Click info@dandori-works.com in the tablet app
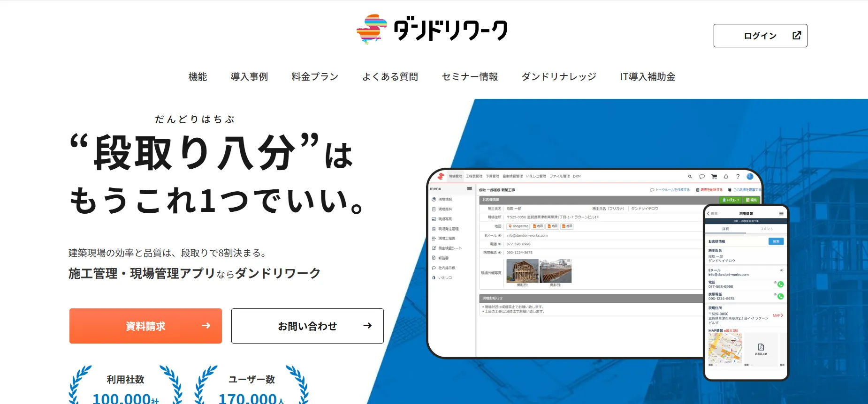This screenshot has height=404, width=868. pos(527,236)
